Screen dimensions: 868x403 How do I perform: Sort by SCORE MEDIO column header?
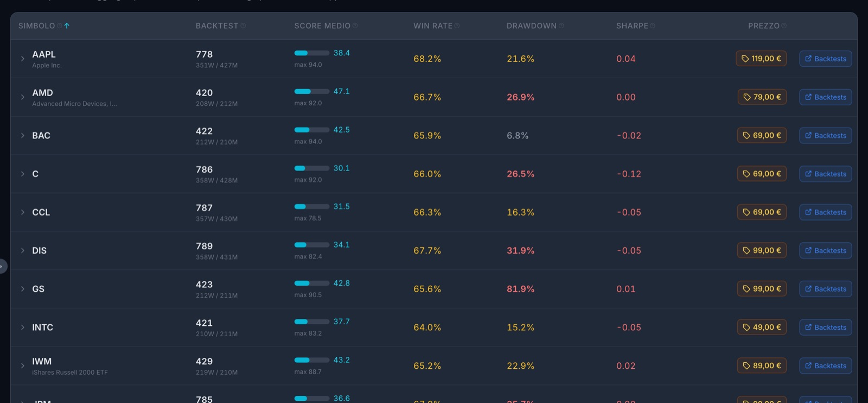322,26
